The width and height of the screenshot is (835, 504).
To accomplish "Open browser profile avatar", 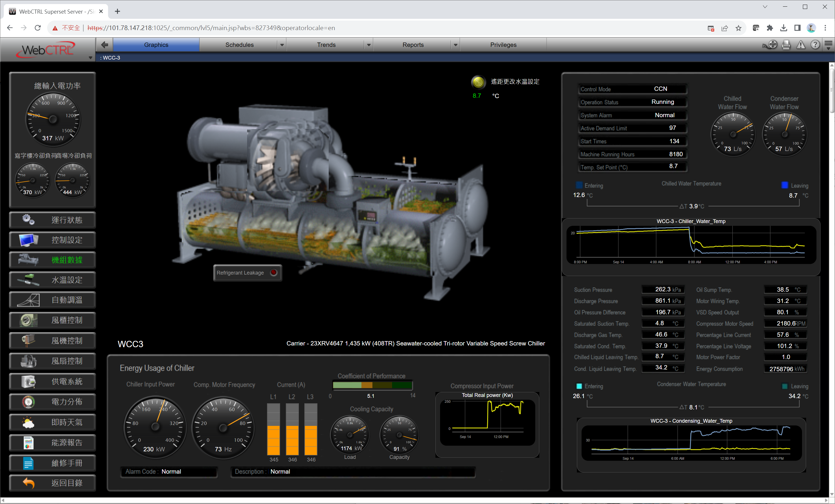I will click(811, 28).
